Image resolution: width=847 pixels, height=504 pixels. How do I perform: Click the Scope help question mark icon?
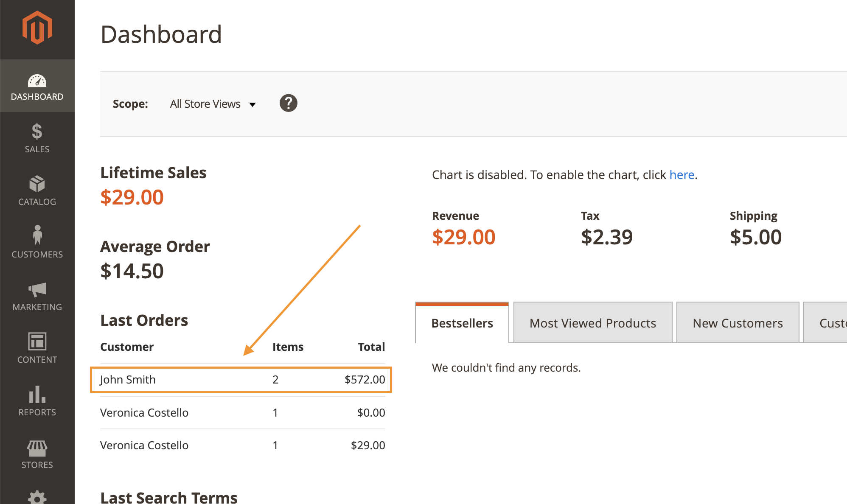tap(288, 103)
